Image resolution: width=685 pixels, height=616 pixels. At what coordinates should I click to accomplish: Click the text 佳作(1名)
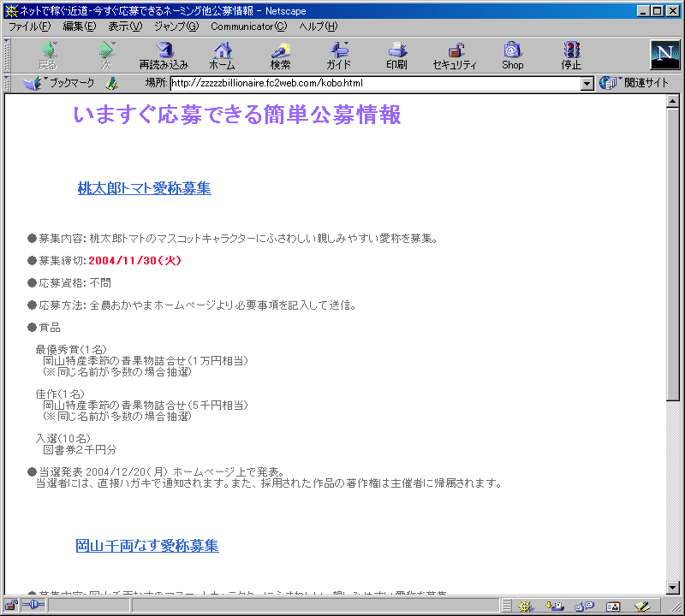tap(60, 394)
